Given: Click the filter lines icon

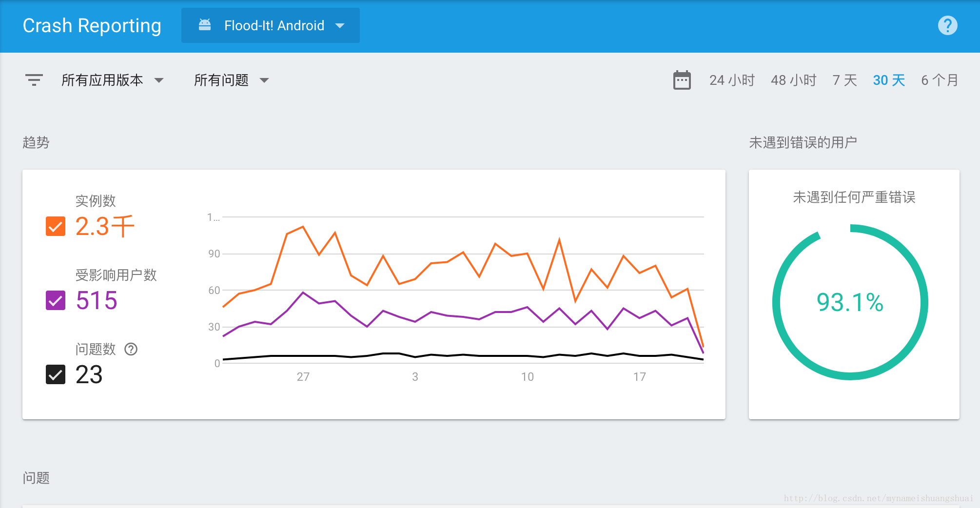Looking at the screenshot, I should click(x=34, y=80).
